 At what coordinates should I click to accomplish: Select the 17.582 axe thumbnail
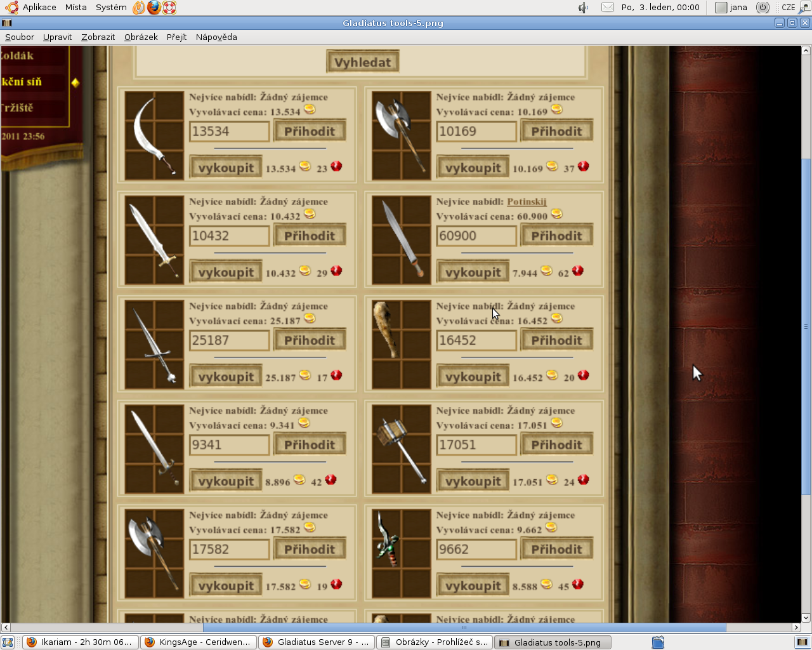154,554
